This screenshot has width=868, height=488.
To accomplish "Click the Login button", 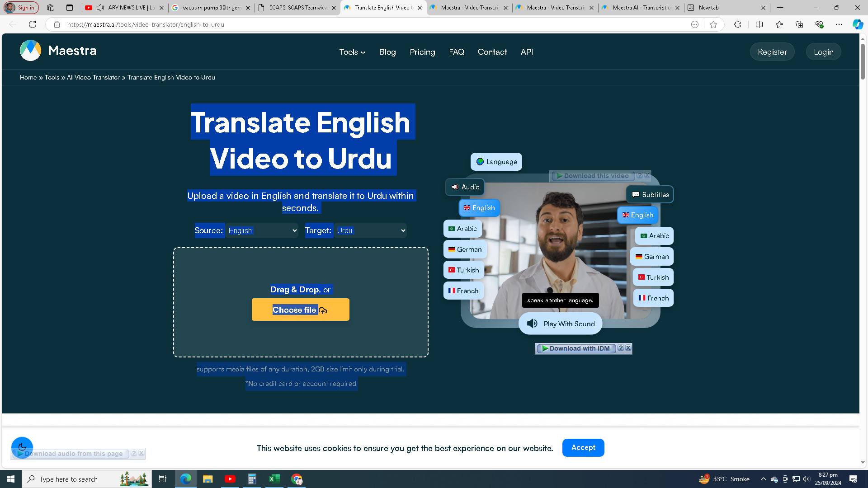I will click(x=823, y=52).
